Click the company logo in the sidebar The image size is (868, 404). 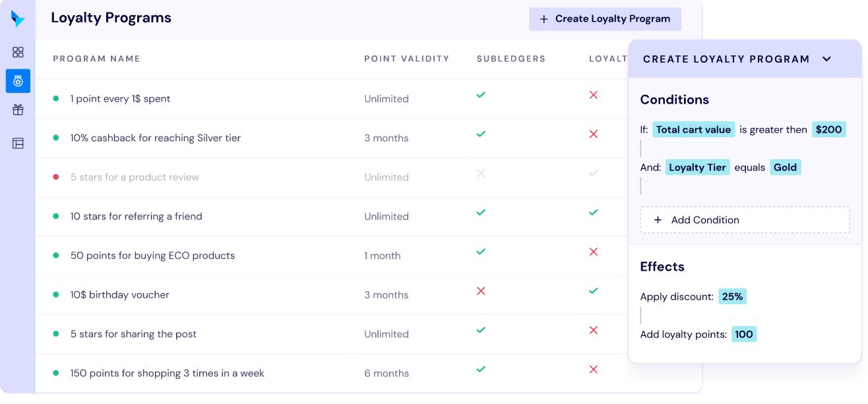18,19
